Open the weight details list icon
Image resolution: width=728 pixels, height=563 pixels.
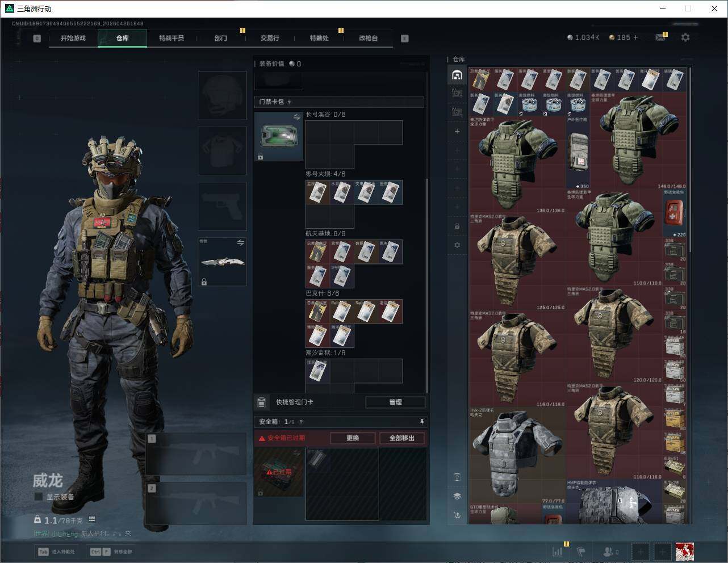pos(92,519)
